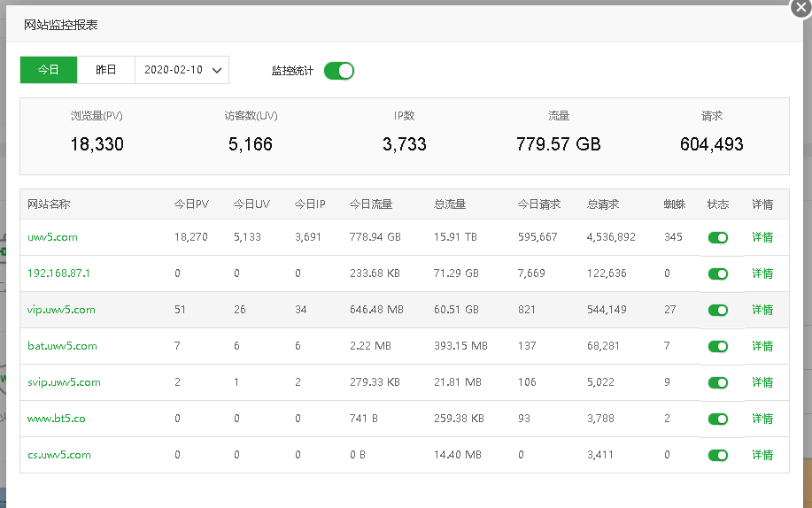Viewport: 812px width, 508px height.
Task: Switch to the 昨日 tab
Action: click(106, 70)
